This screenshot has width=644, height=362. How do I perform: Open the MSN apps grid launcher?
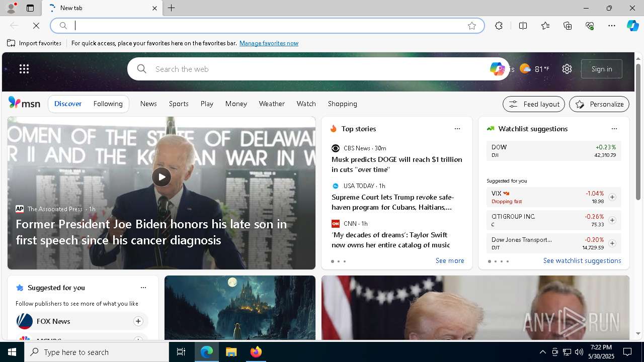tap(24, 69)
